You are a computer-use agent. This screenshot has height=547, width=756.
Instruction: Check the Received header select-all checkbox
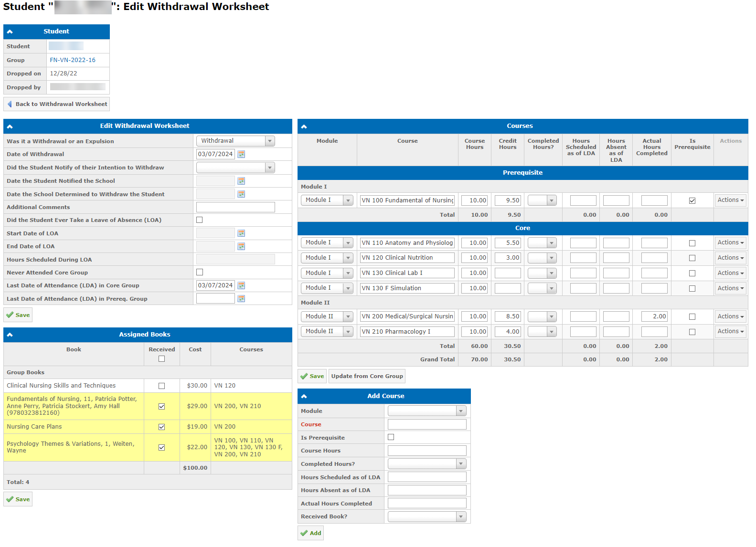pyautogui.click(x=162, y=359)
